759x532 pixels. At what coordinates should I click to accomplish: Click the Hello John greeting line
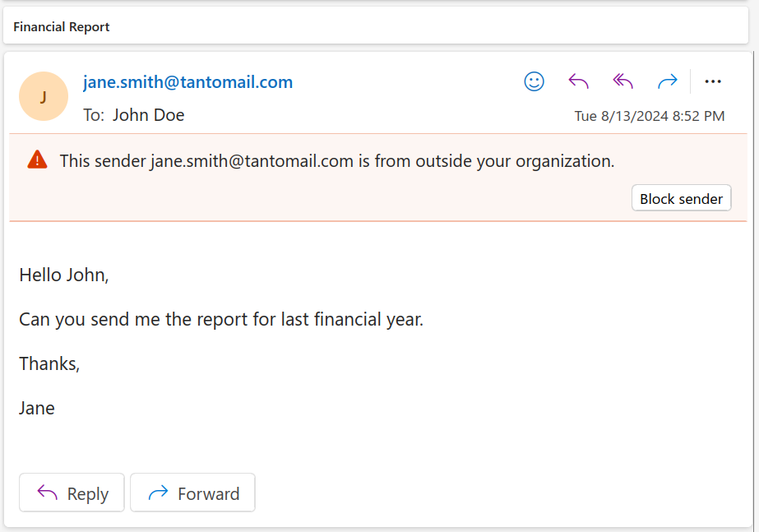64,275
